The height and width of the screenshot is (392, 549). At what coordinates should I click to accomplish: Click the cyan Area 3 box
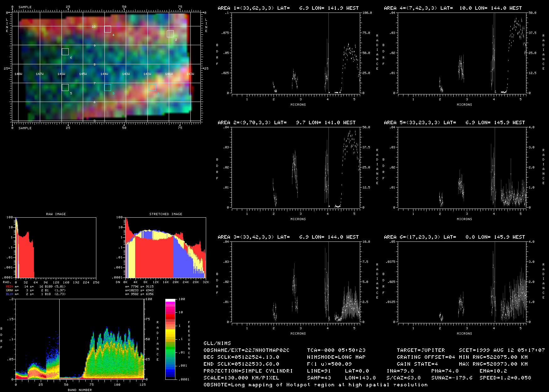click(108, 87)
